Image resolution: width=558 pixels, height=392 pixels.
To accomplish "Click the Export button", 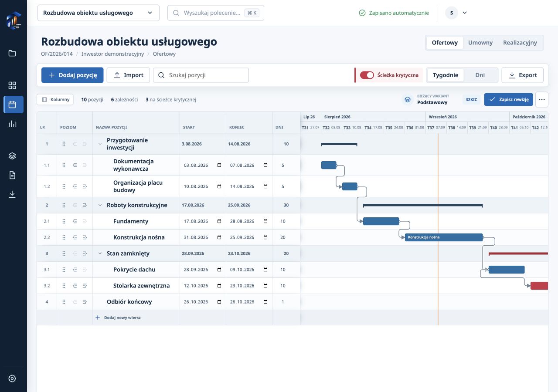I will 523,75.
